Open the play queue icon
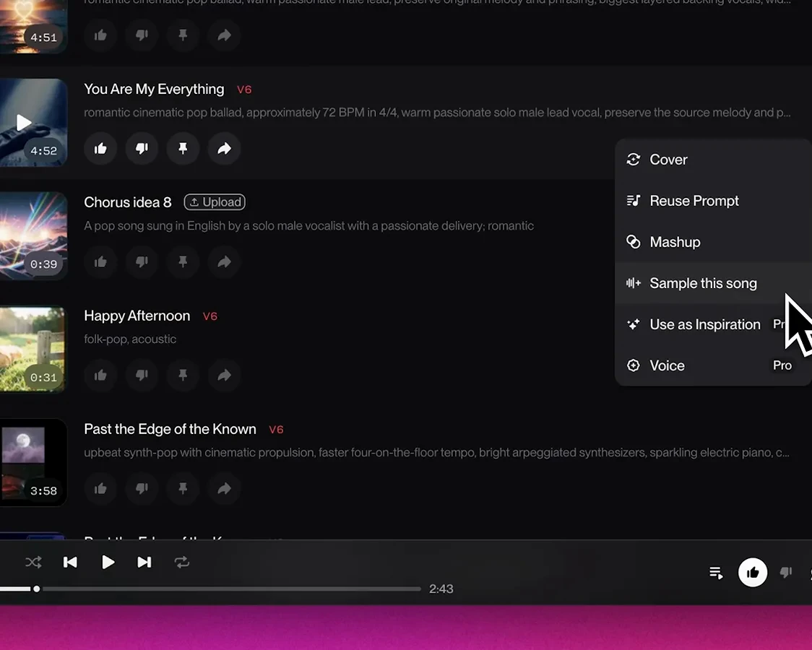This screenshot has width=812, height=650. point(716,573)
